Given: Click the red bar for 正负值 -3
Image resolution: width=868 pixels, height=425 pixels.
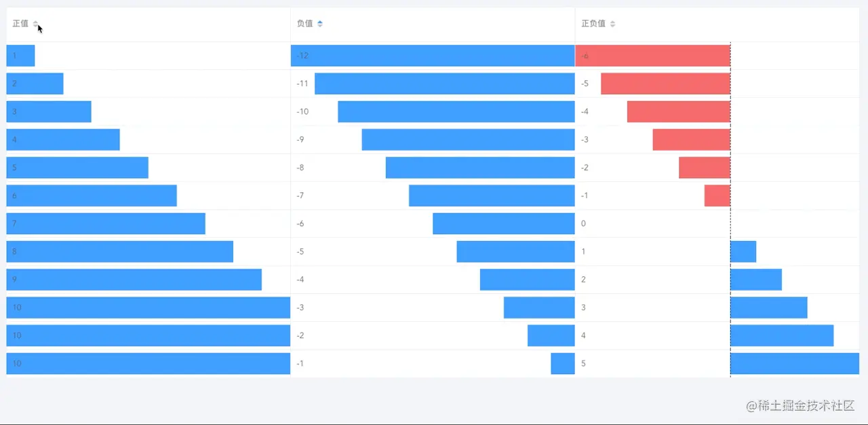Looking at the screenshot, I should click(691, 140).
